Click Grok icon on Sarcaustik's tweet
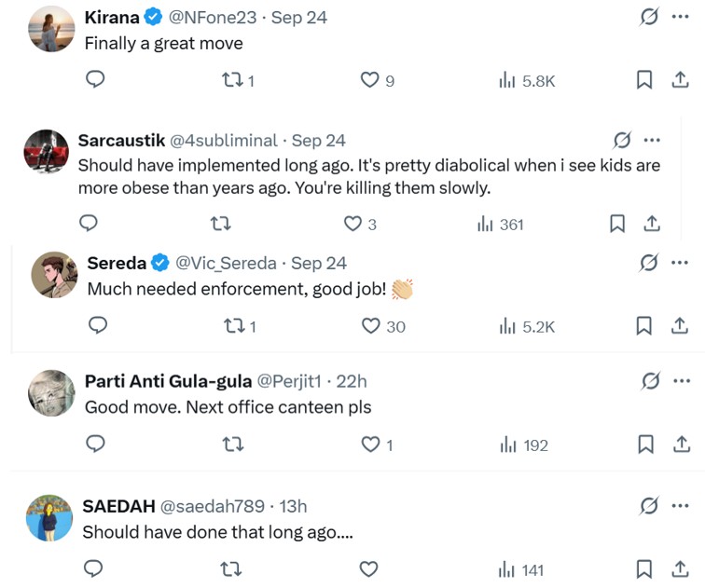Viewport: 705px width, 588px height. point(622,140)
